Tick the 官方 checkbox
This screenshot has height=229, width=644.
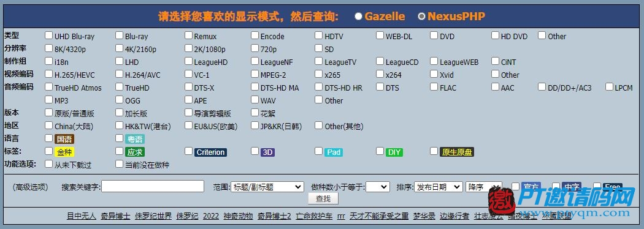[515, 186]
